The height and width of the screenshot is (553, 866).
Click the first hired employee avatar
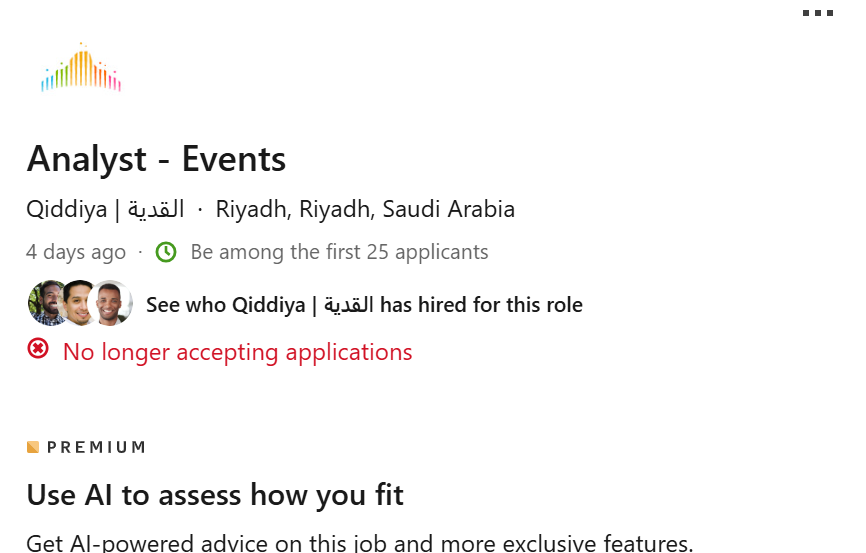[47, 303]
